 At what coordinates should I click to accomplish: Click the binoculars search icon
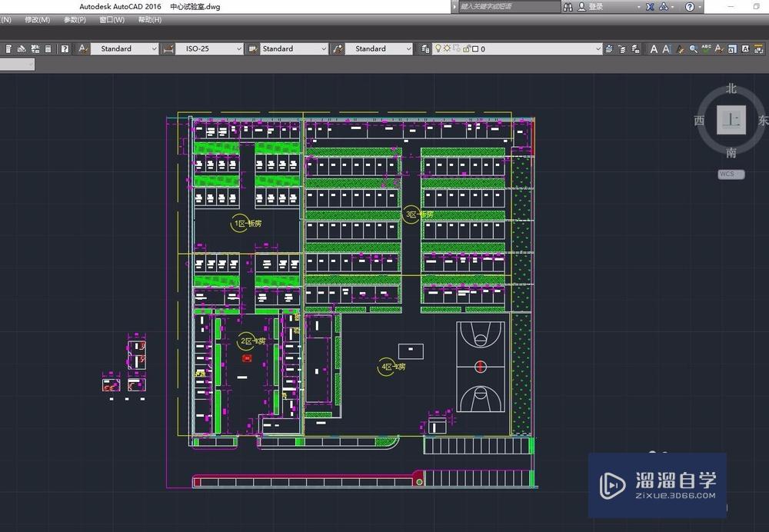click(x=568, y=6)
